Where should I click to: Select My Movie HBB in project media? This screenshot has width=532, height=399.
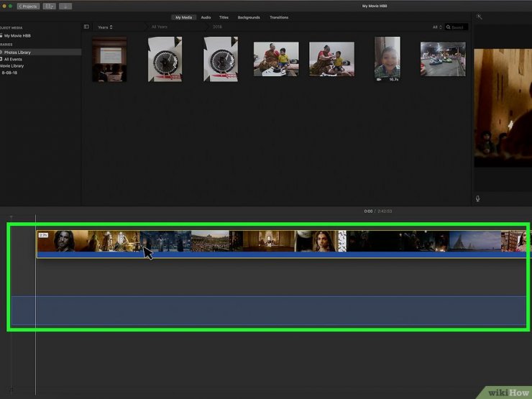pyautogui.click(x=17, y=36)
